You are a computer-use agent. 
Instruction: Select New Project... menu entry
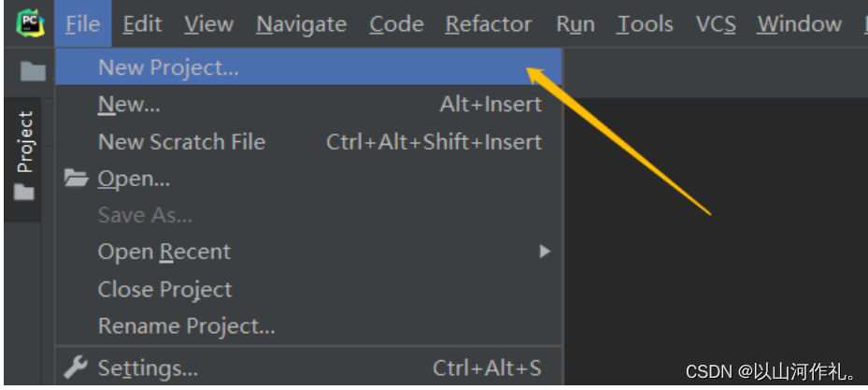309,67
